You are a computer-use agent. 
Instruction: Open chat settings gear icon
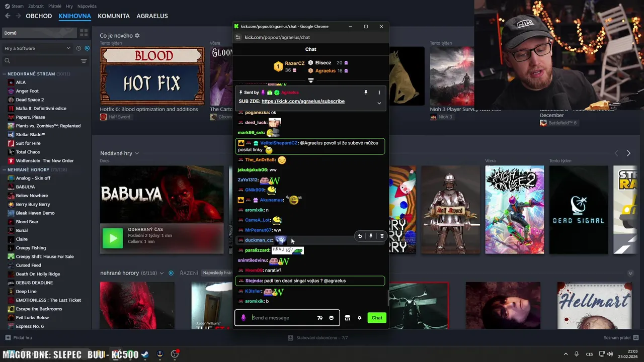click(x=359, y=318)
